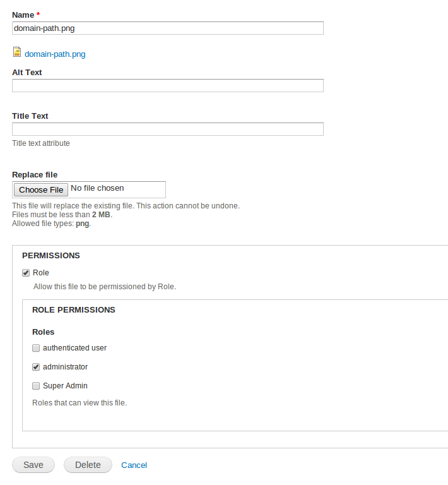This screenshot has height=485, width=448.
Task: Click the Title Text label
Action: 30,116
